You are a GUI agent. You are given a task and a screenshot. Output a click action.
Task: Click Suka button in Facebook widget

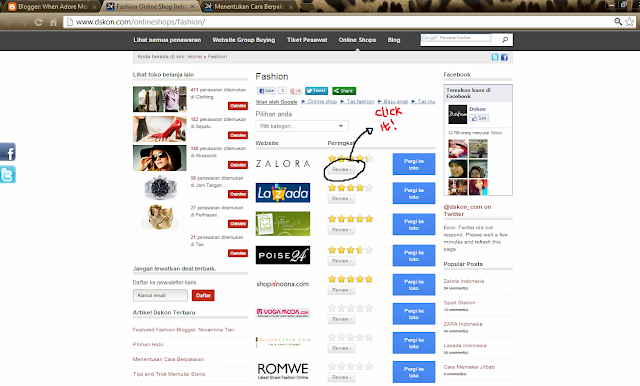point(479,118)
